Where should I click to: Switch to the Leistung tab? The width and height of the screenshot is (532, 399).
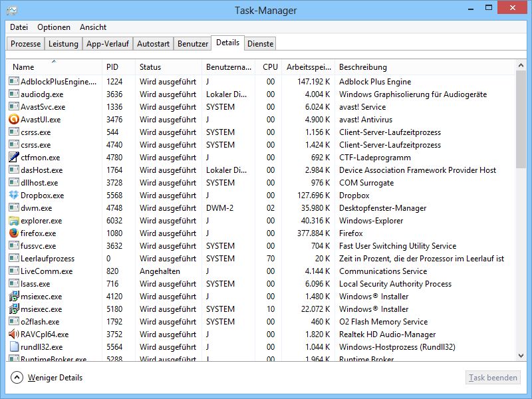tap(63, 44)
